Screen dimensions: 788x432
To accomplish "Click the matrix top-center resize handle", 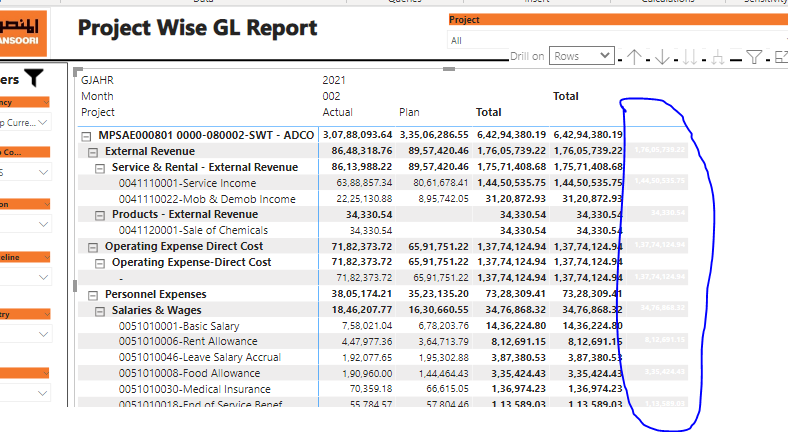I will pos(449,69).
